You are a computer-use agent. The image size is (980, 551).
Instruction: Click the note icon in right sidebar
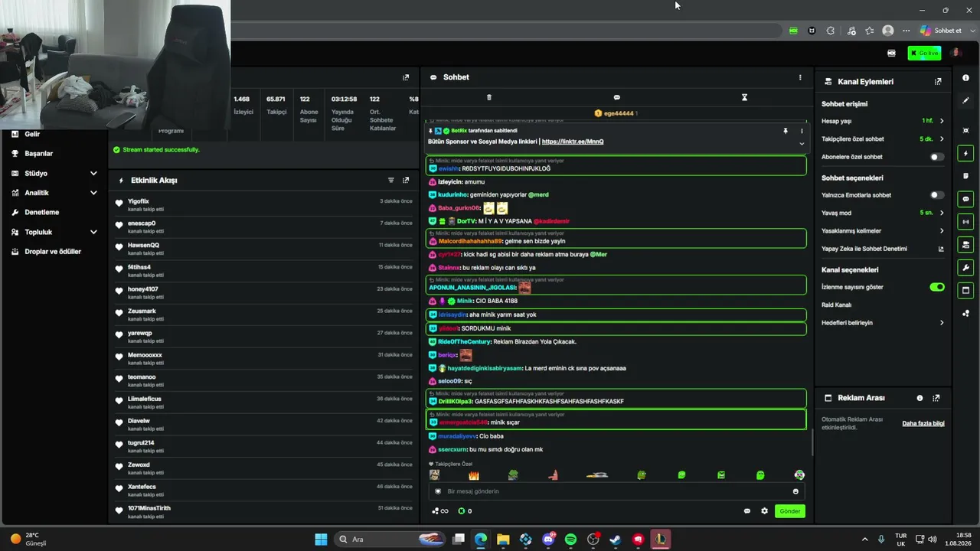[965, 176]
